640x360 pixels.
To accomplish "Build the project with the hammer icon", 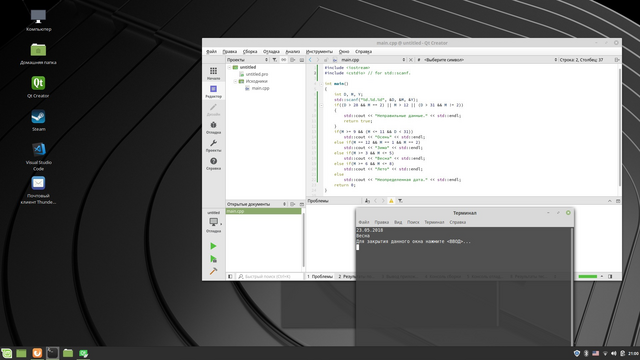I will [x=213, y=271].
